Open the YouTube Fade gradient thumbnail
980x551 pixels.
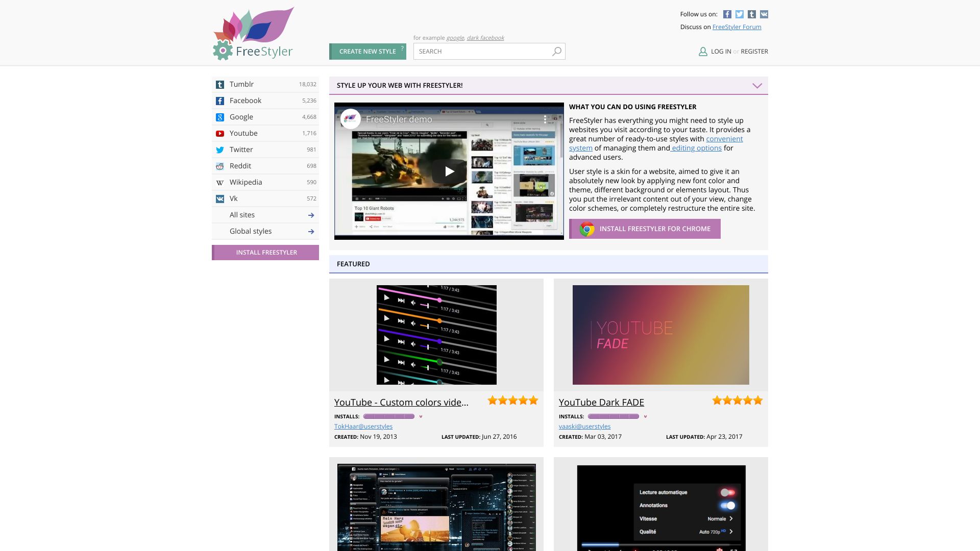(x=661, y=335)
